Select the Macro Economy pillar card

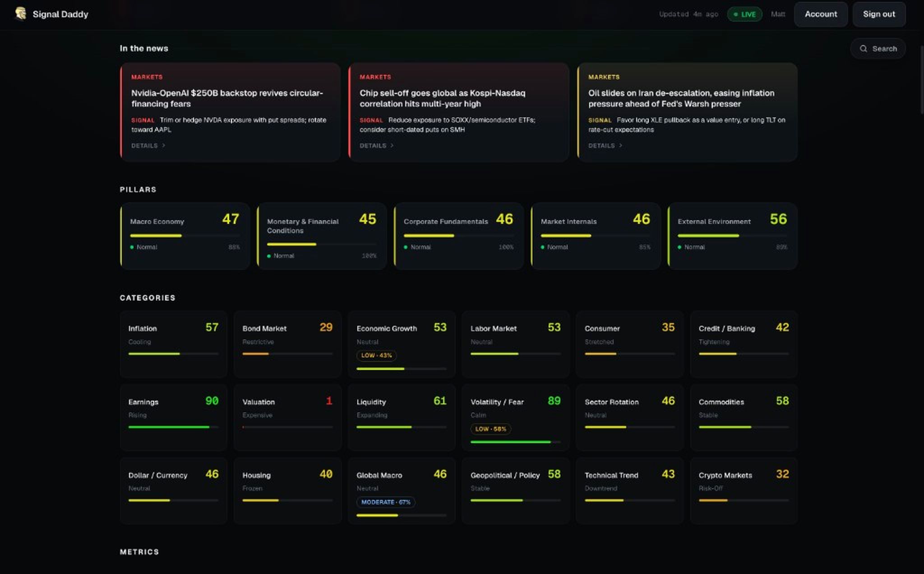tap(185, 236)
